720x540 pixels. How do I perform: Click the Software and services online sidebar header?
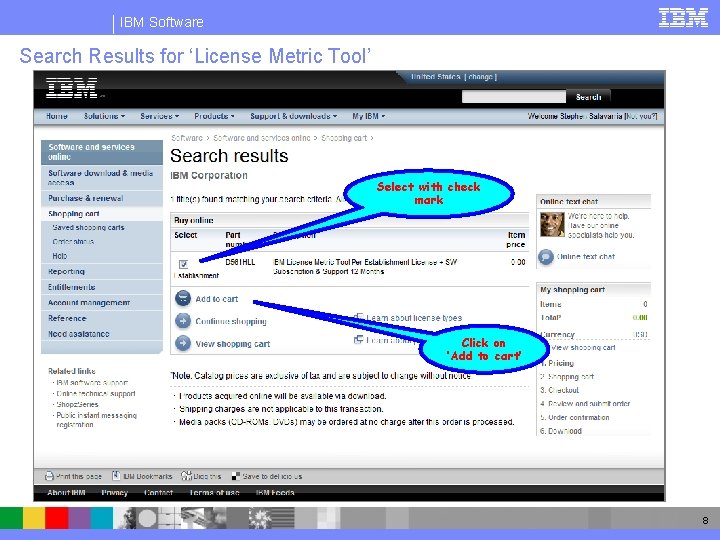pyautogui.click(x=101, y=152)
